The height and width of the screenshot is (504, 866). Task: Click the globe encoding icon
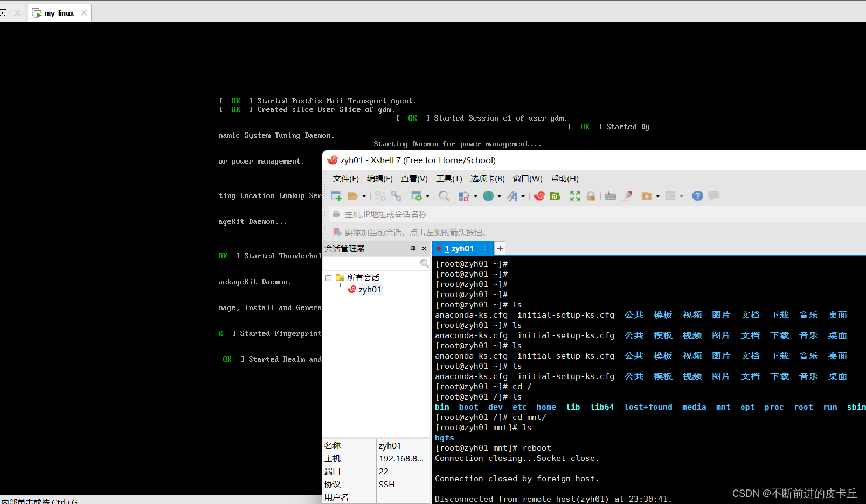click(488, 196)
